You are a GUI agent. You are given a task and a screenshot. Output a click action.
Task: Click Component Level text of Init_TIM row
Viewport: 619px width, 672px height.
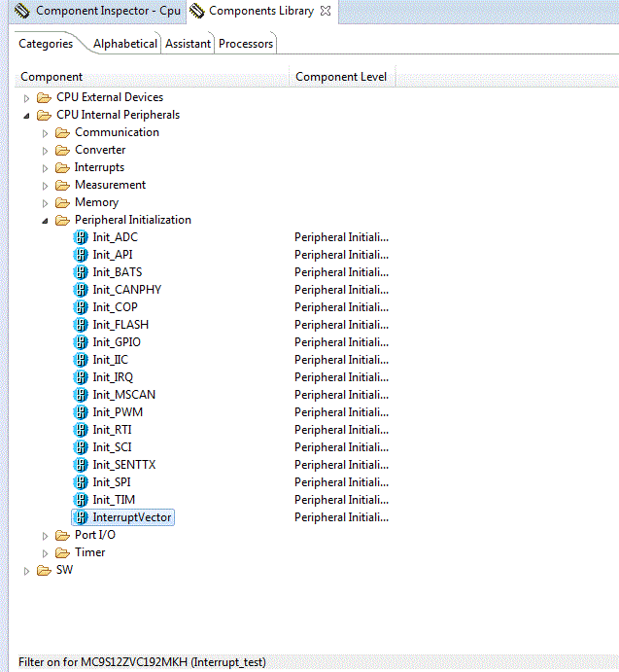(342, 500)
